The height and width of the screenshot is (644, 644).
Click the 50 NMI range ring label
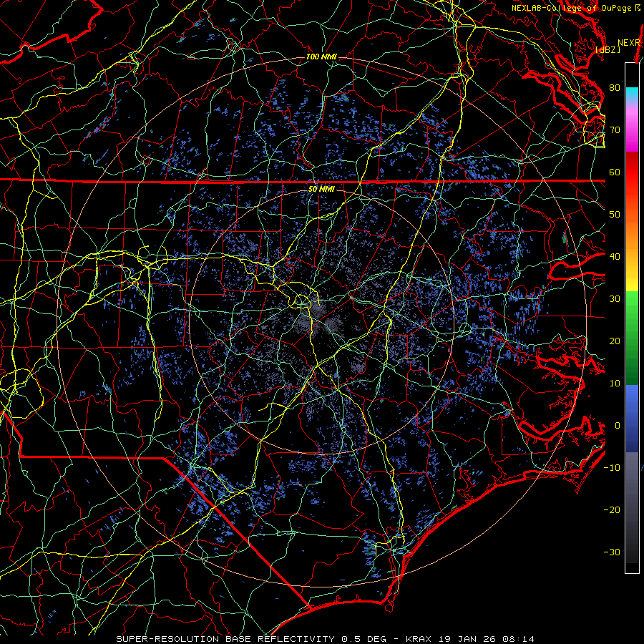pos(321,189)
